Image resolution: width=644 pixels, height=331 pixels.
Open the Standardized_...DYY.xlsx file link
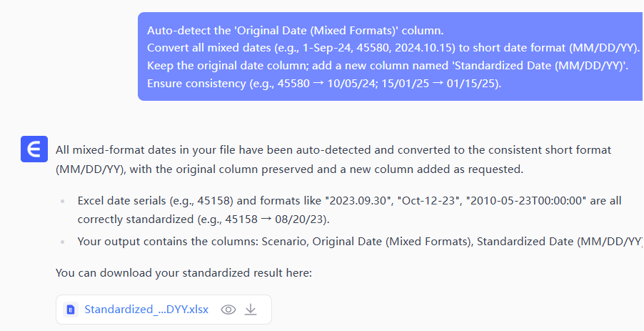[146, 310]
